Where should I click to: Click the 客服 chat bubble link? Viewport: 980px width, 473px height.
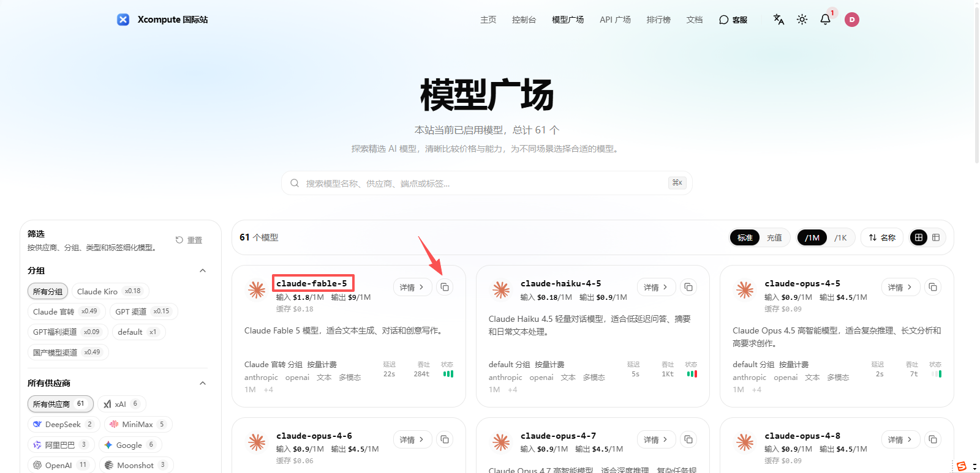(733, 20)
